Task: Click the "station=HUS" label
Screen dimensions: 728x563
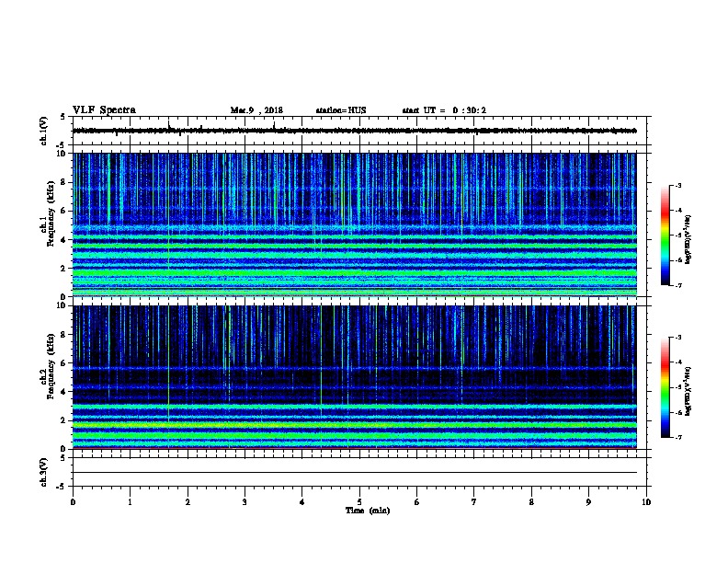Action: 341,110
